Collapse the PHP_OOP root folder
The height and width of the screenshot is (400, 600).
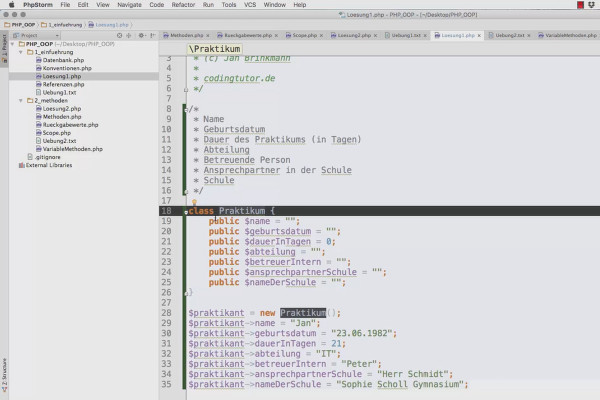13,44
